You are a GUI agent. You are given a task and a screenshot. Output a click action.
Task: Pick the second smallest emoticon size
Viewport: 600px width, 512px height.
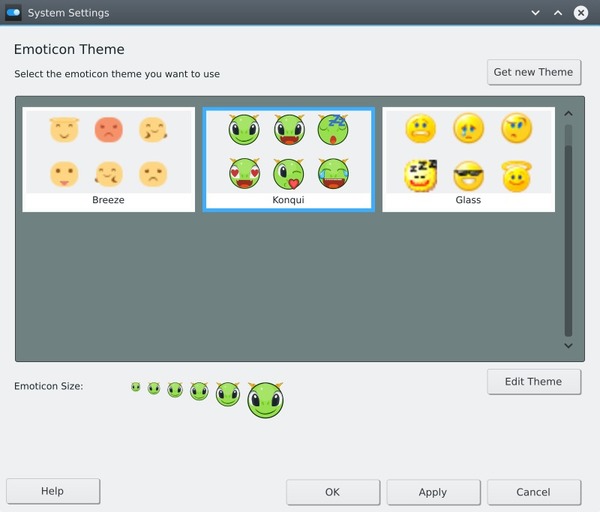pyautogui.click(x=154, y=388)
